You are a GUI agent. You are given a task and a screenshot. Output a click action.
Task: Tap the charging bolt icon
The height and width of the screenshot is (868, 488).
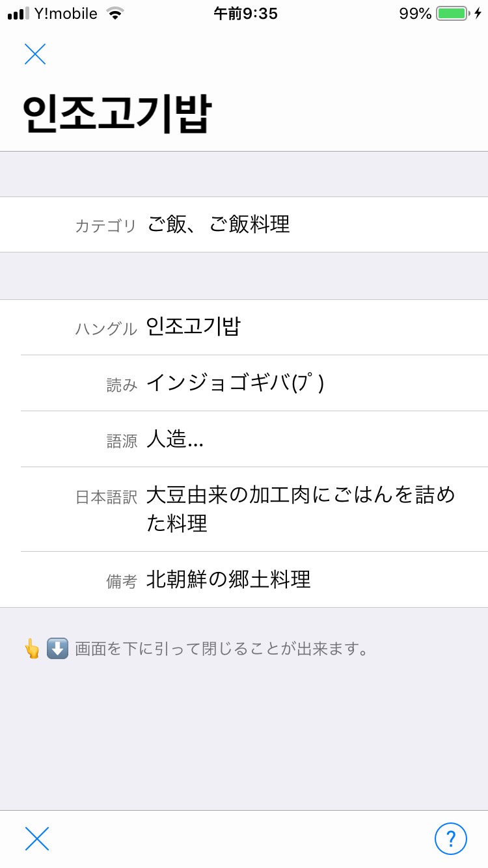(478, 14)
